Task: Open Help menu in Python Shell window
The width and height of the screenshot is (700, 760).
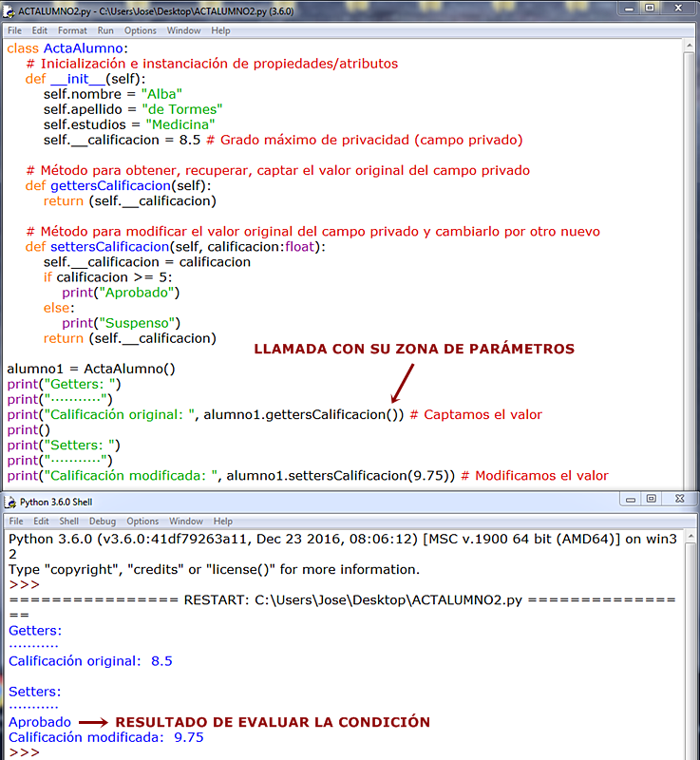Action: point(223,521)
